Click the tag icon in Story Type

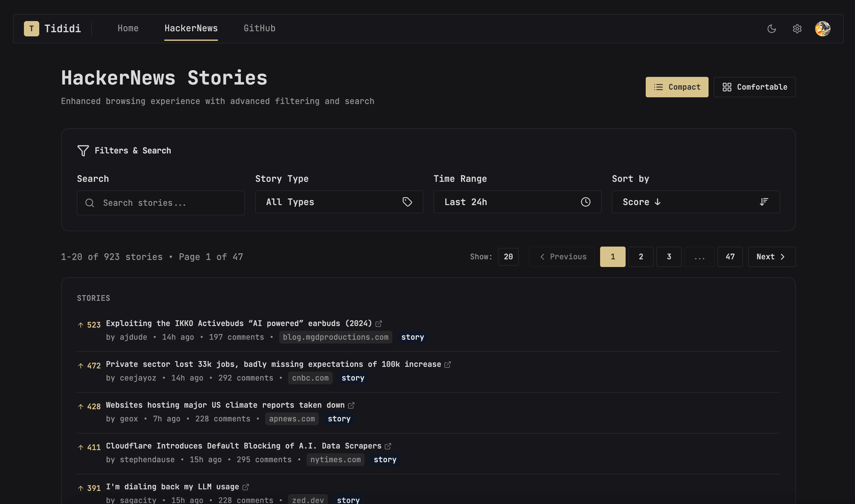tap(407, 202)
